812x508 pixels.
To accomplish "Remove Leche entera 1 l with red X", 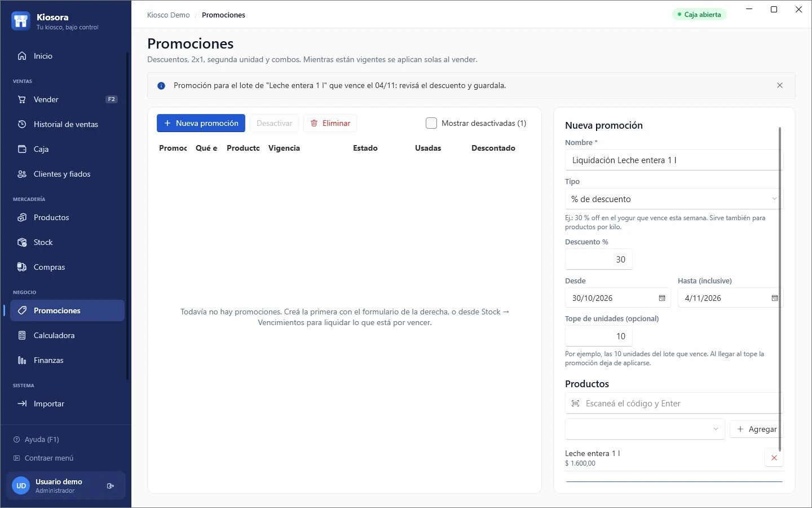I will (x=774, y=457).
